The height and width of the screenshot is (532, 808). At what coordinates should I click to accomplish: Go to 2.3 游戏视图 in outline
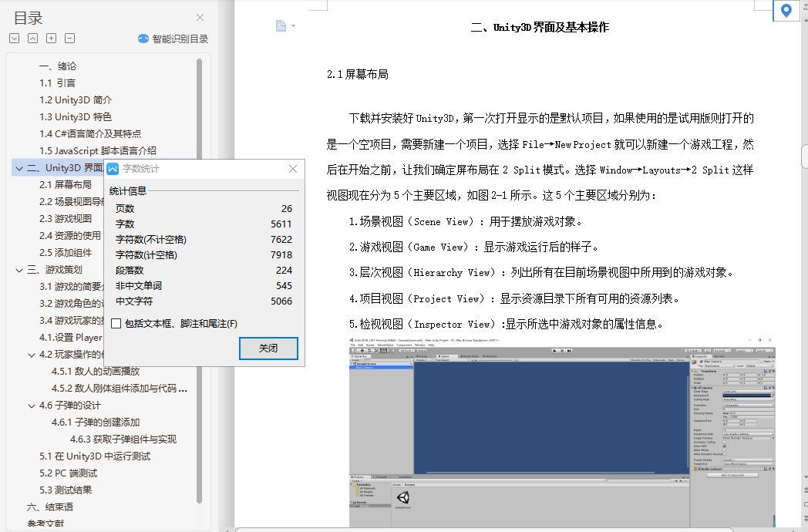(x=66, y=218)
